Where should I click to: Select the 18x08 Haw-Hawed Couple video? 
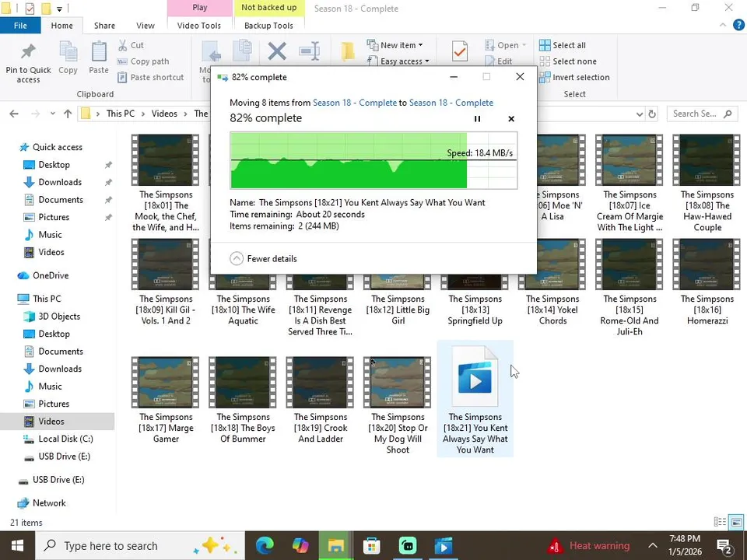coord(707,183)
